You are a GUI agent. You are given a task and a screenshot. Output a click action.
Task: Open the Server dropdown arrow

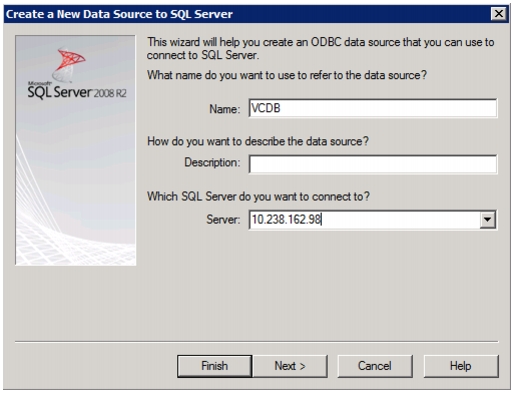[487, 220]
